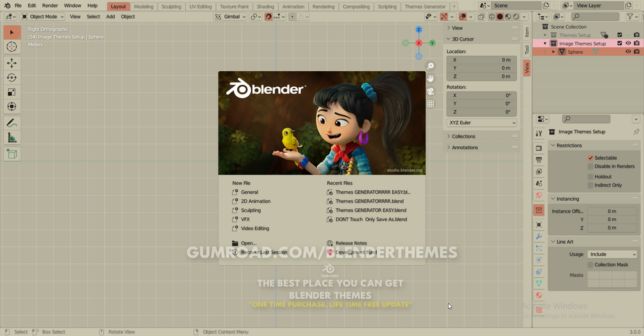This screenshot has width=644, height=336.
Task: Open the Output properties tab icon
Action: point(539,160)
